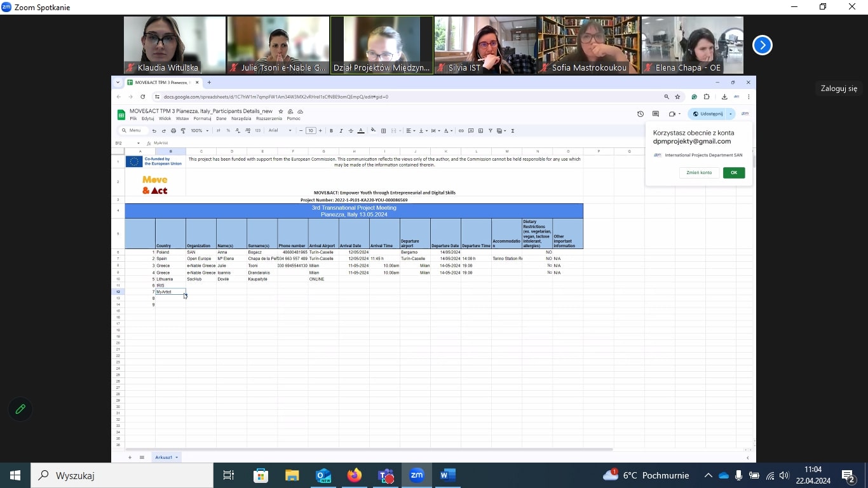Open Firefox from the taskbar
The width and height of the screenshot is (868, 488).
click(354, 475)
